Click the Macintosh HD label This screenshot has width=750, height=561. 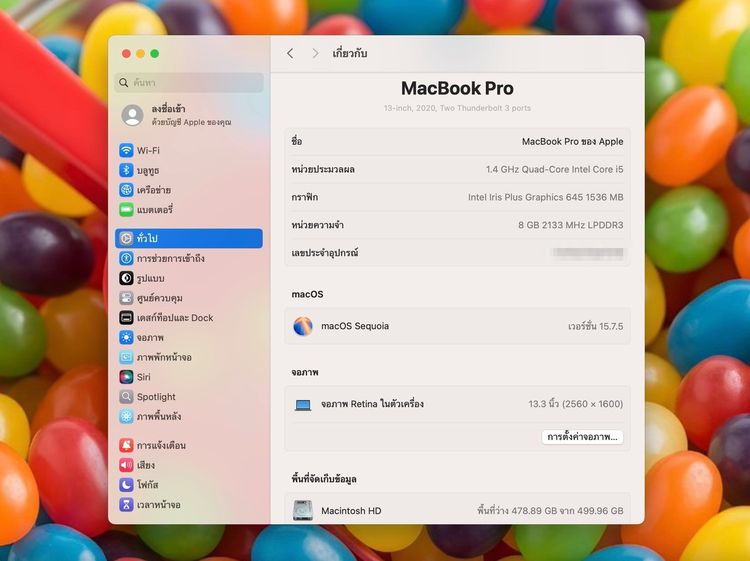point(351,511)
